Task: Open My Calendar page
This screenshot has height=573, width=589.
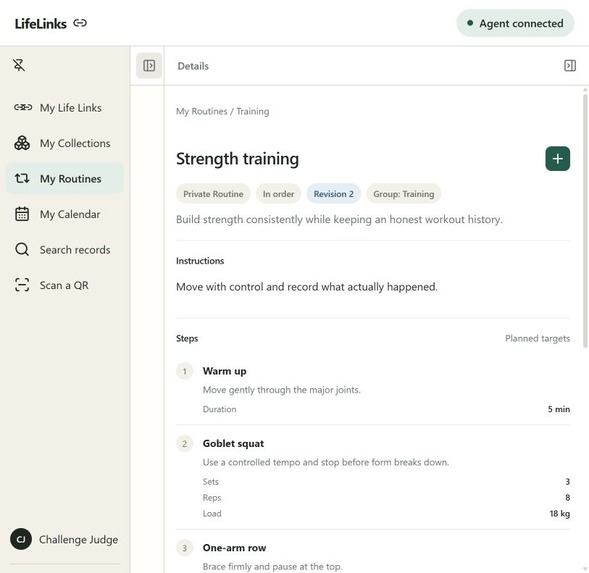Action: pos(65,214)
